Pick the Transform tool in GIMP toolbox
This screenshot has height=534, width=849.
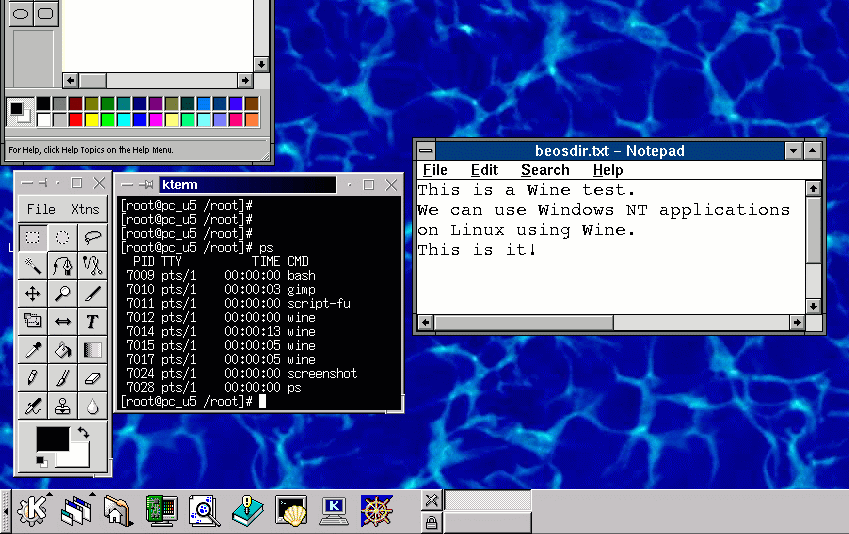click(33, 322)
